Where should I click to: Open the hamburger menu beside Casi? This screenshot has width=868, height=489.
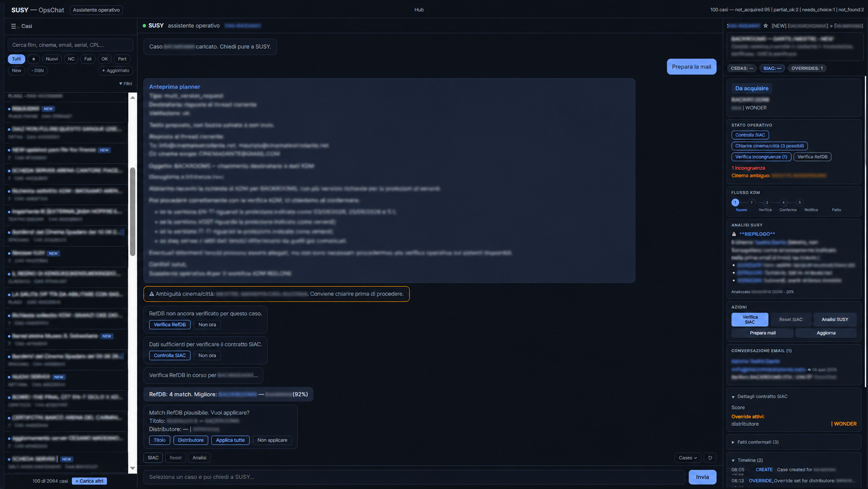[x=13, y=26]
